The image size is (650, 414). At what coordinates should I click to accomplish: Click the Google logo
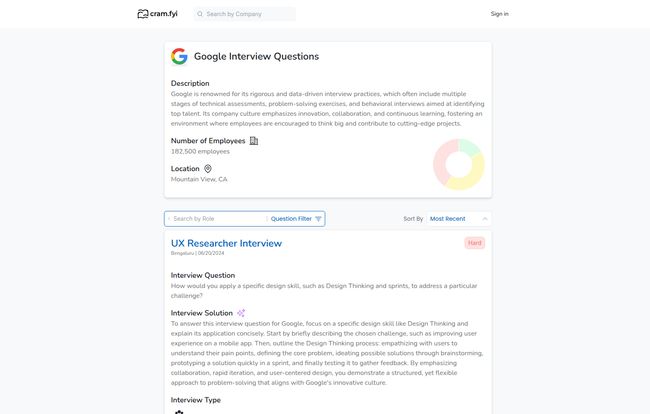(x=179, y=56)
